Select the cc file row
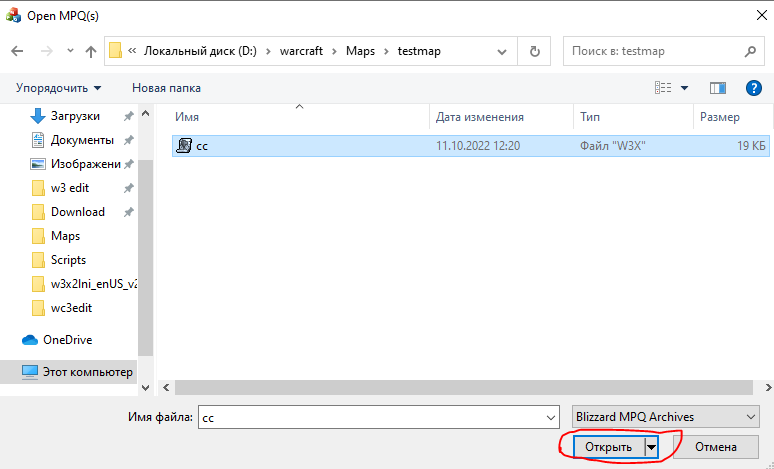This screenshot has height=469, width=774. [470, 146]
